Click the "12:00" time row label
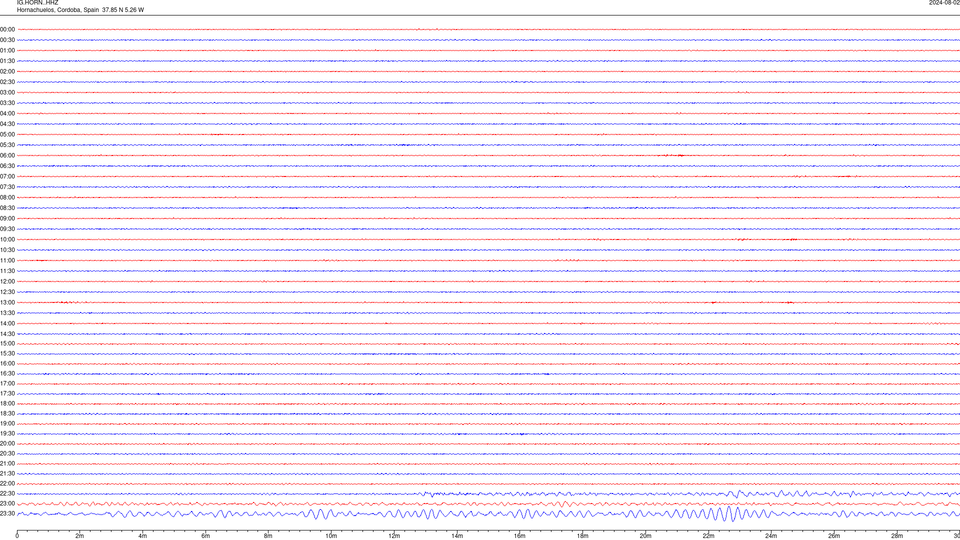Viewport: 960px width, 540px height. point(7,282)
